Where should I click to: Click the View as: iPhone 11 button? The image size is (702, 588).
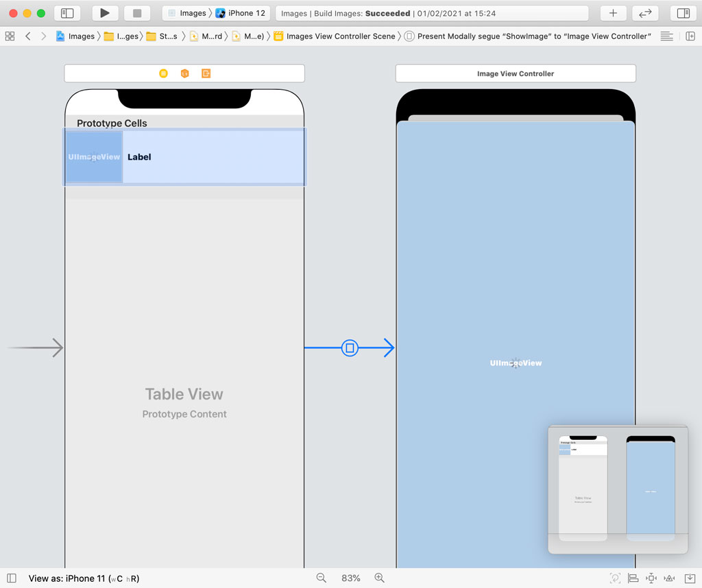82,578
